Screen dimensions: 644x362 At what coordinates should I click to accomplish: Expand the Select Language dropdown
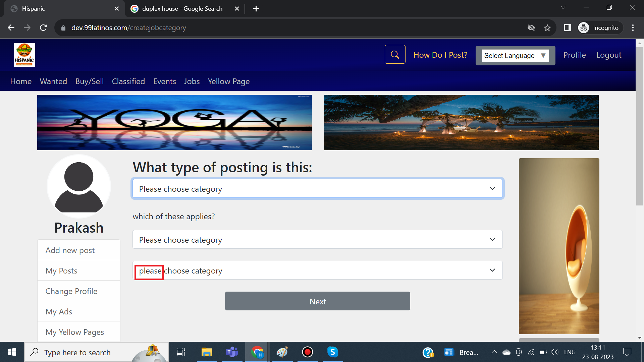tap(515, 56)
